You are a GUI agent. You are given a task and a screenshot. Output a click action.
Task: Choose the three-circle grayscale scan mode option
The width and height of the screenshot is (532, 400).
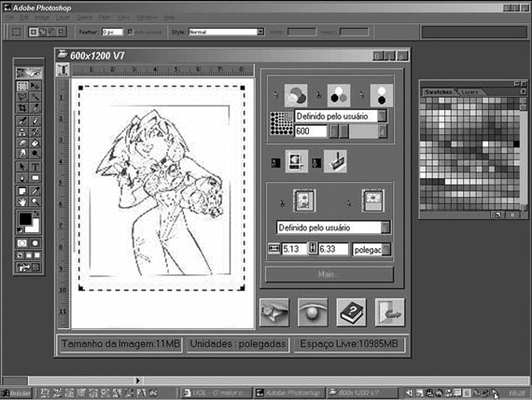pyautogui.click(x=339, y=96)
